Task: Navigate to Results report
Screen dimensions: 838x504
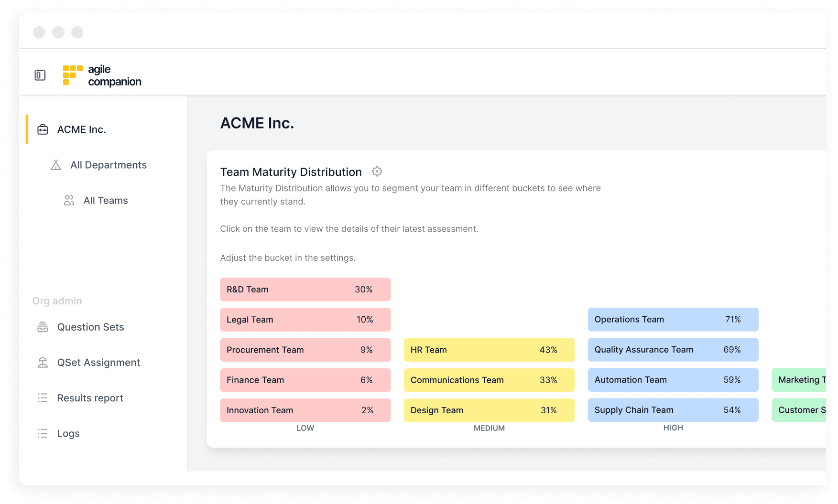Action: pos(90,398)
